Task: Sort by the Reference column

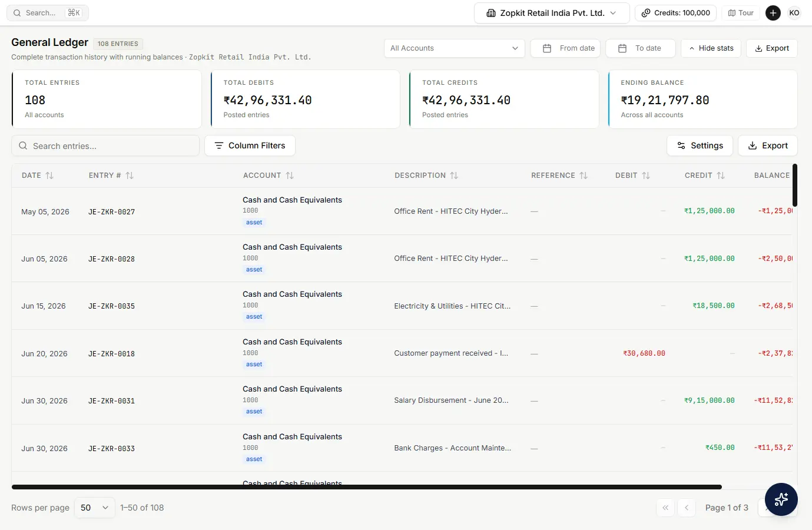Action: point(559,175)
